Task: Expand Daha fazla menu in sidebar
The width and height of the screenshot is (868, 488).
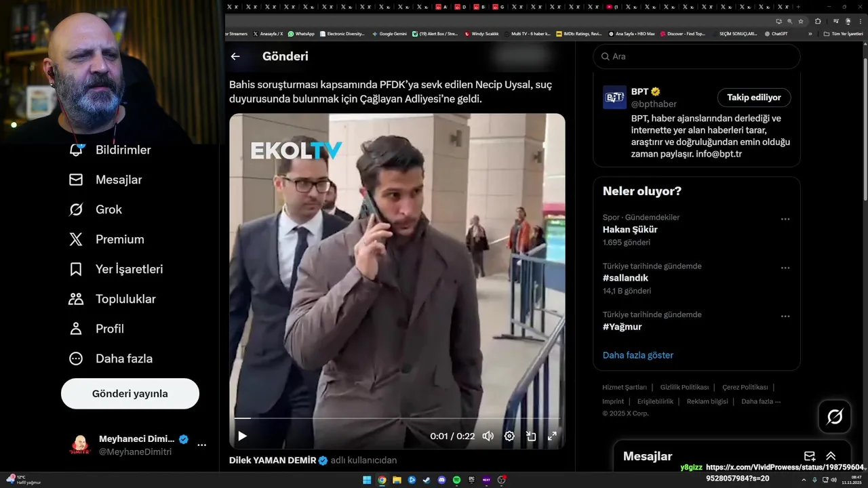Action: coord(111,359)
